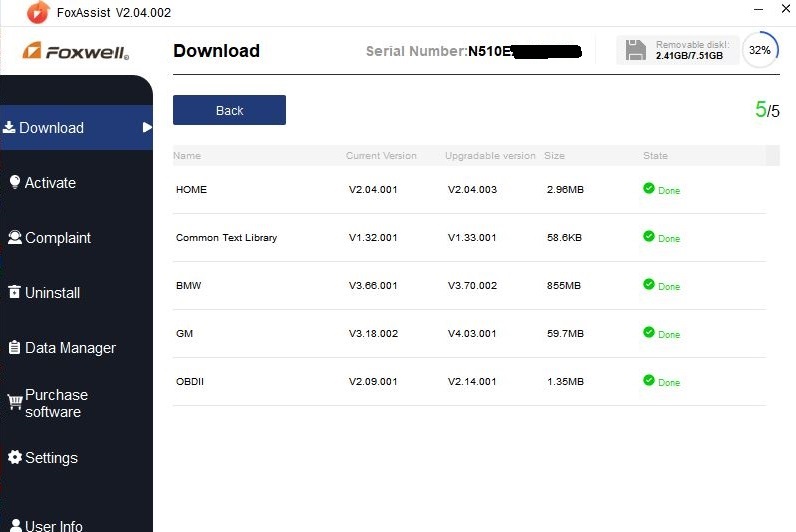Click the 32% disk usage circle
The height and width of the screenshot is (532, 796).
(760, 50)
